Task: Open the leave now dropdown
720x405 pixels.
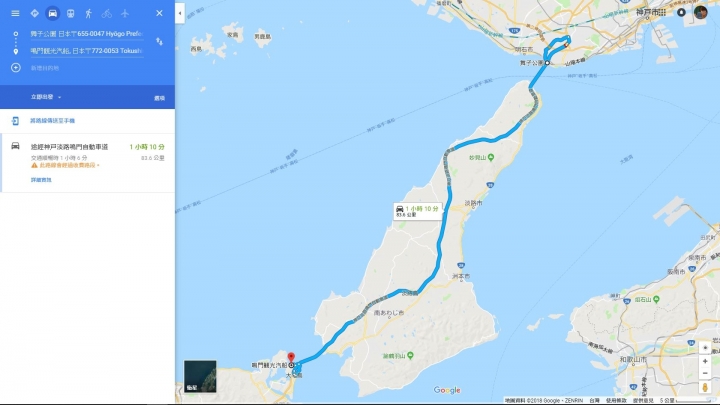Action: click(x=45, y=97)
